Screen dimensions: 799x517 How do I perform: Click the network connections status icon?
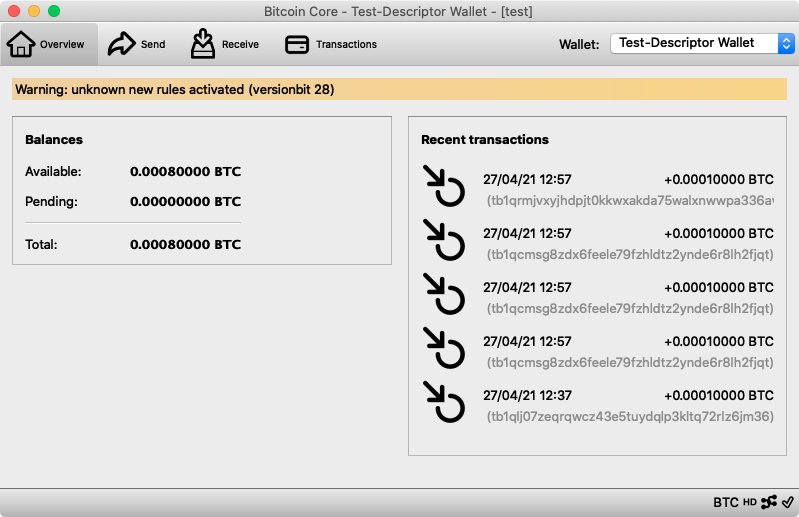769,502
